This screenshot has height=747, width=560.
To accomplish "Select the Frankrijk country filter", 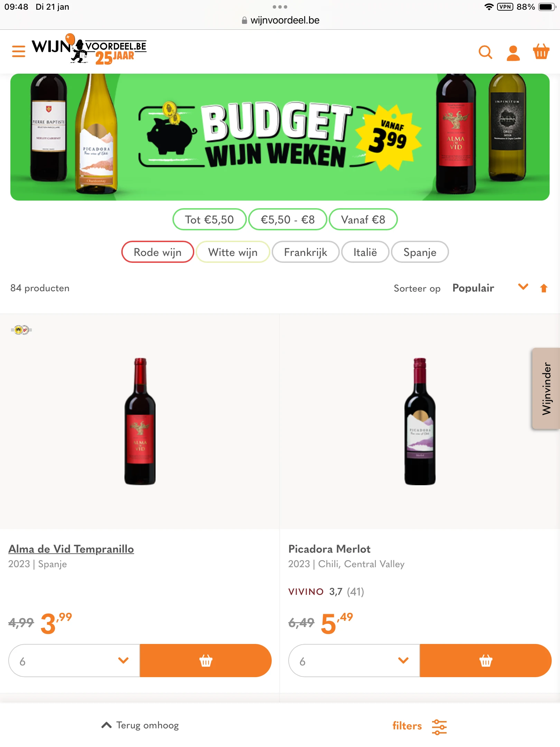I will point(306,252).
